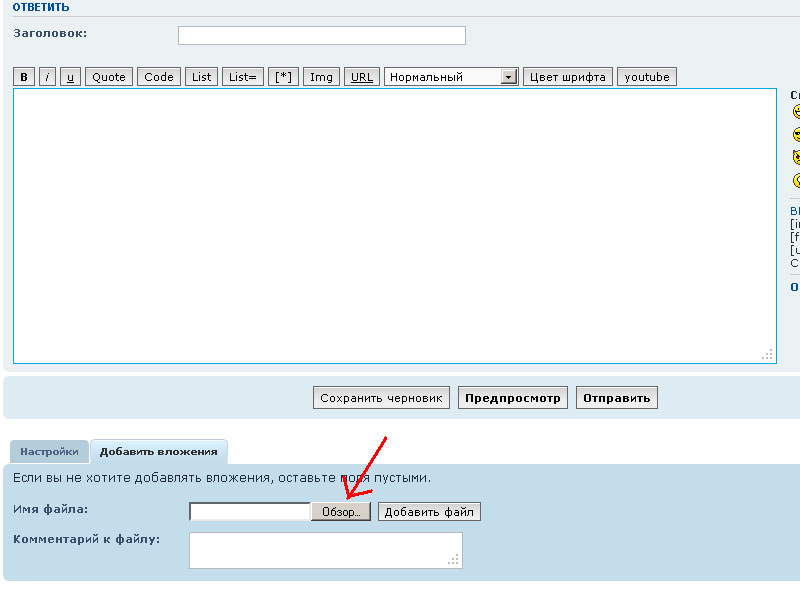Click the List button
Image resolution: width=800 pixels, height=600 pixels.
coord(201,77)
